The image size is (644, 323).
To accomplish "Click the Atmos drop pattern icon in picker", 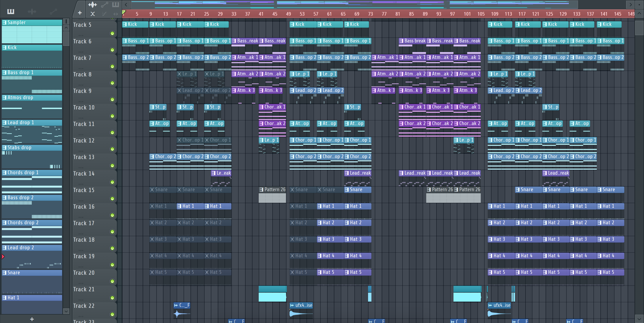I will [4, 97].
